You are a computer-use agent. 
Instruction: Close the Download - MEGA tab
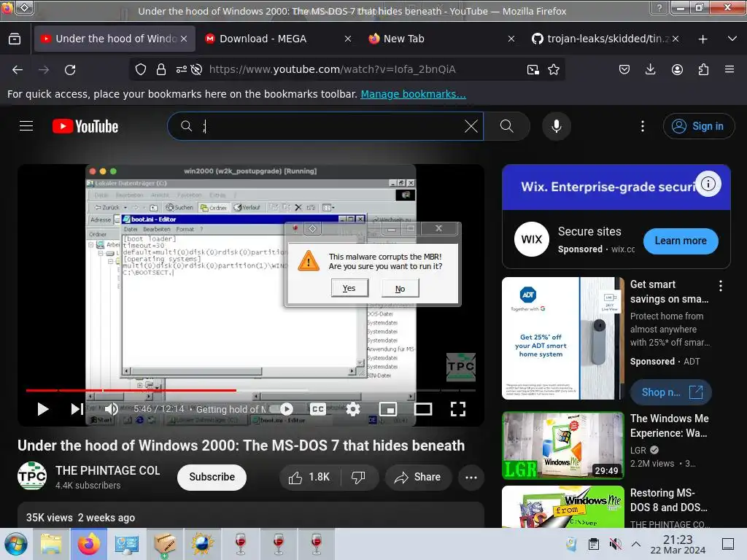click(348, 39)
